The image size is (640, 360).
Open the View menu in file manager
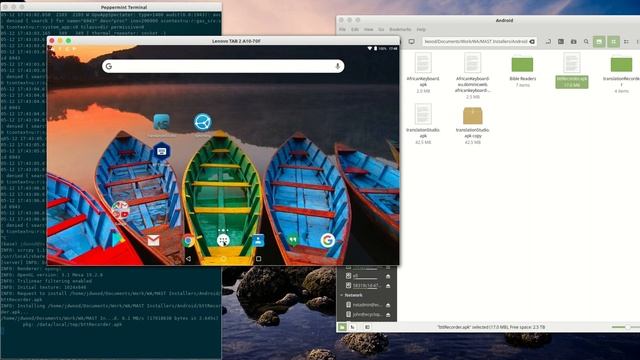[x=368, y=29]
